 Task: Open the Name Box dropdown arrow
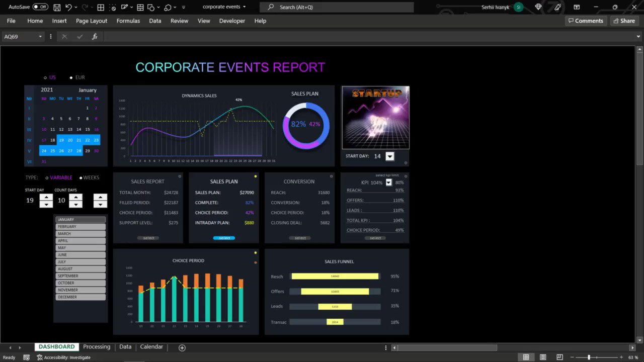click(x=40, y=37)
